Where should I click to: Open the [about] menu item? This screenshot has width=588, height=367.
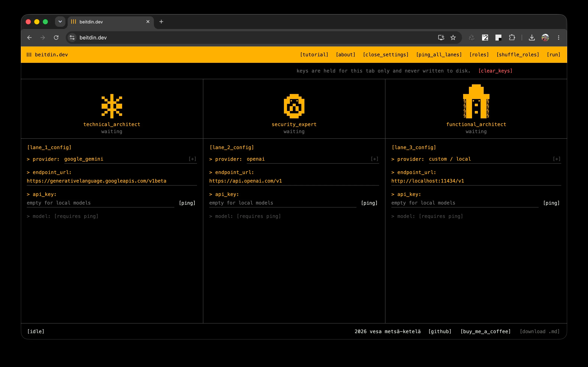click(x=346, y=55)
